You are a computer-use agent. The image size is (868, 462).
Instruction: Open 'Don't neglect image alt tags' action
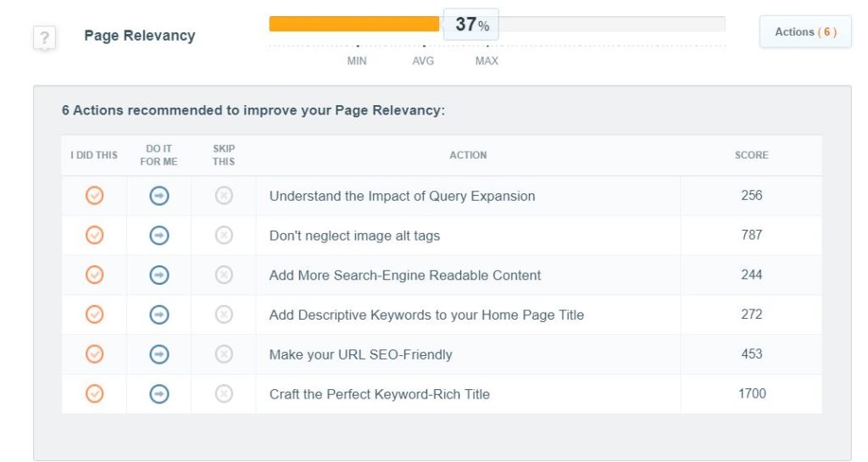pyautogui.click(x=354, y=236)
